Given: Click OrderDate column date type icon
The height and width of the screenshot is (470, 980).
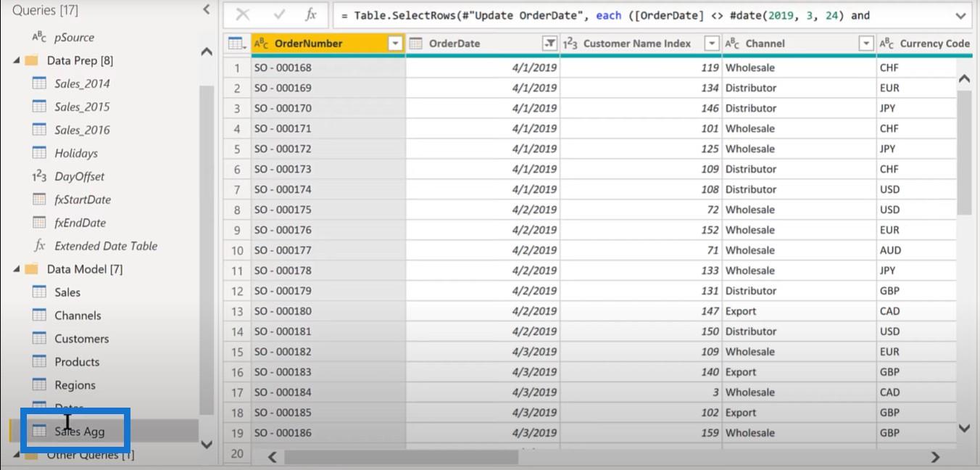Looking at the screenshot, I should click(416, 44).
